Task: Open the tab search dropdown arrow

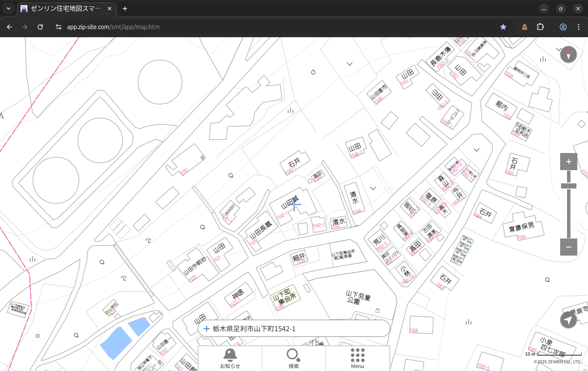Action: (8, 9)
